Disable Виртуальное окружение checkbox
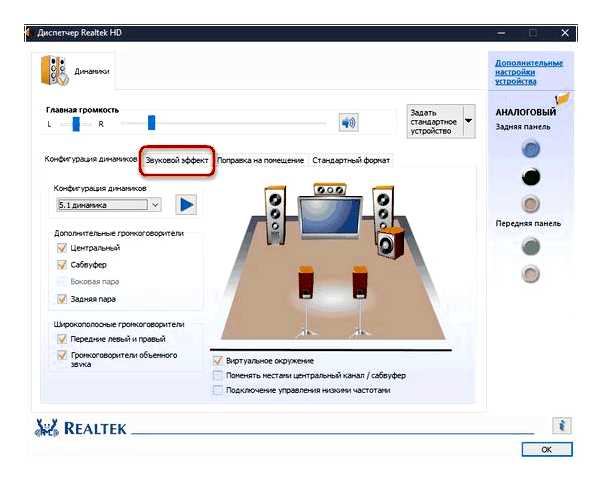 click(x=218, y=361)
